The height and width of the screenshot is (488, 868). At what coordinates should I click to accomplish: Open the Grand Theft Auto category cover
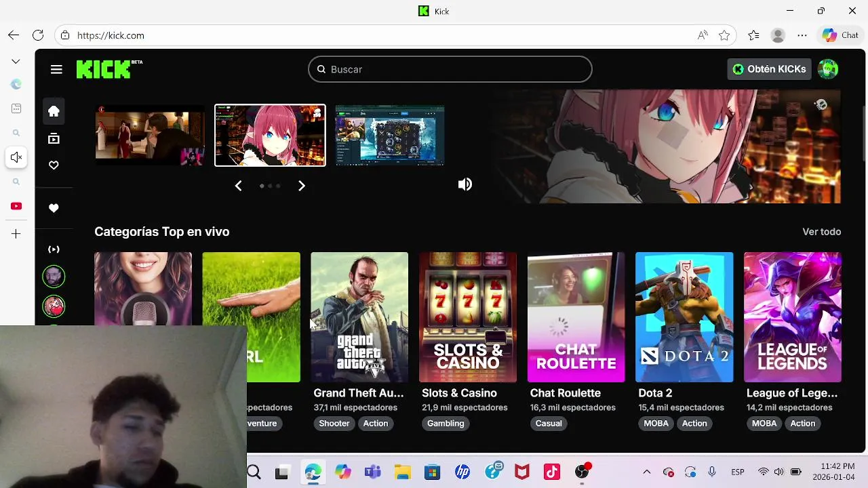coord(359,317)
